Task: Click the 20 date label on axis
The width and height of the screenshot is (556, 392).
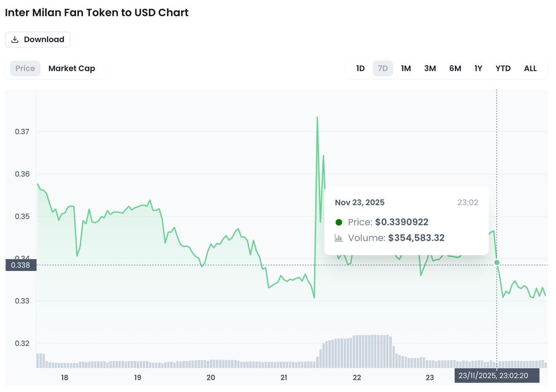Action: tap(211, 378)
